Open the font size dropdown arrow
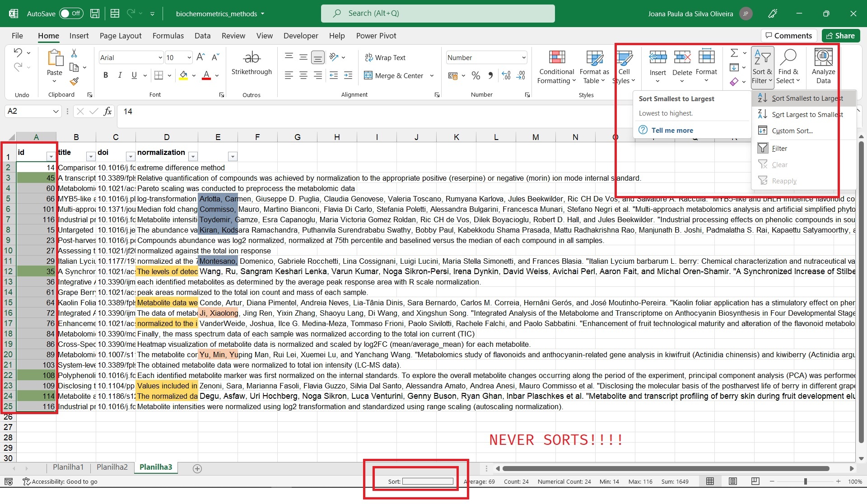Image resolution: width=867 pixels, height=504 pixels. click(x=189, y=57)
